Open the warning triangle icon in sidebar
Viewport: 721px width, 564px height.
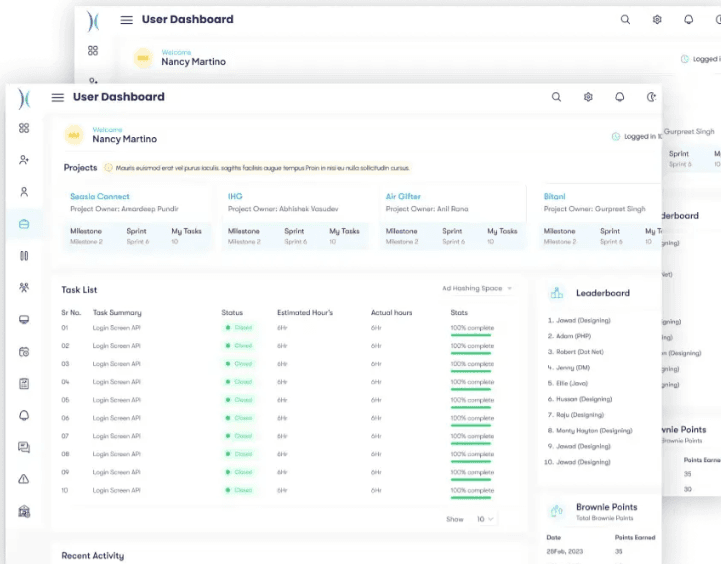pyautogui.click(x=24, y=479)
